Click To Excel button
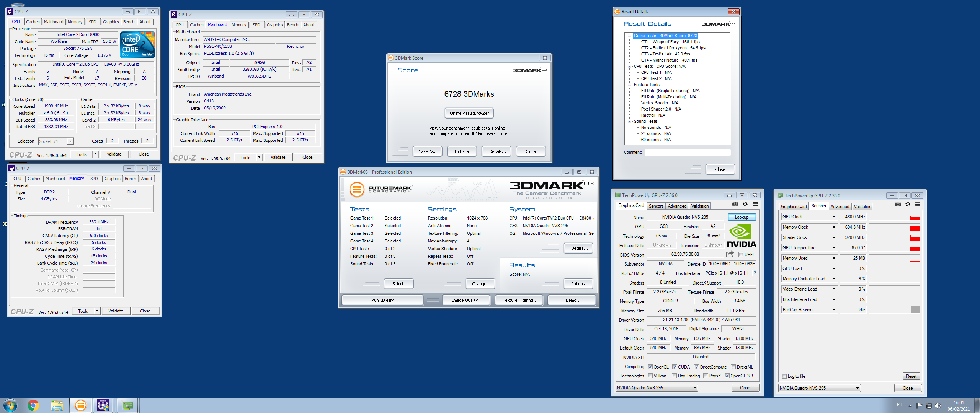The width and height of the screenshot is (980, 413). [462, 151]
